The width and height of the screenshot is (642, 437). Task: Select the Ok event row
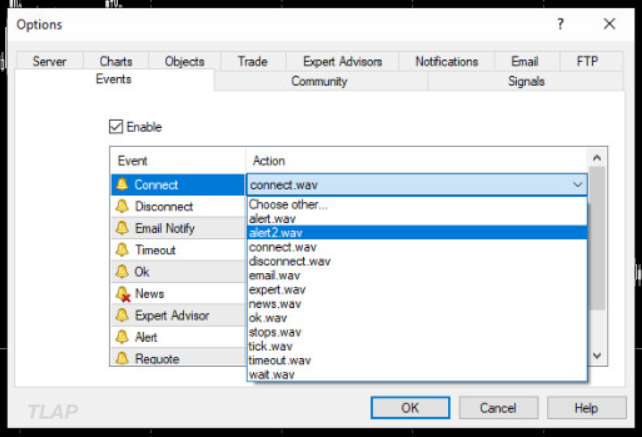pos(178,271)
